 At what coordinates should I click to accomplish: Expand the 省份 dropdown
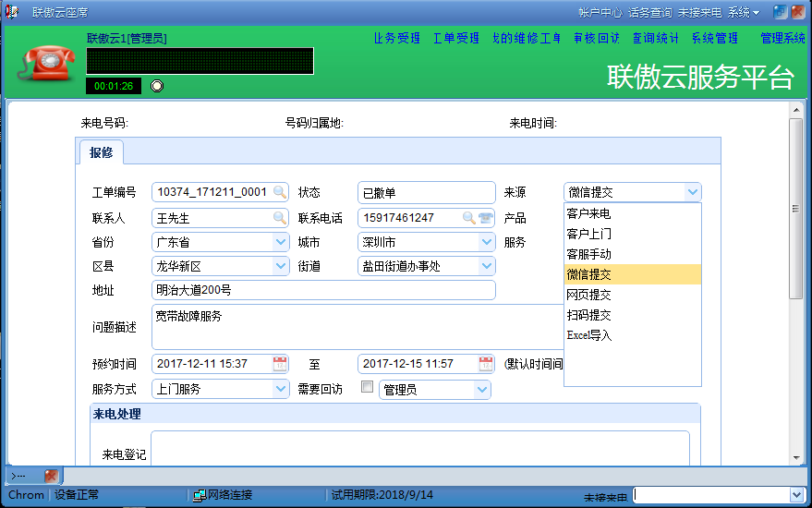281,242
